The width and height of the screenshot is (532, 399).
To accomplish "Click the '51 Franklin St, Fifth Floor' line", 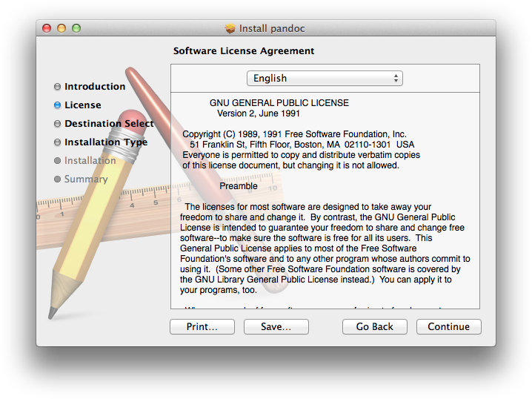I will coord(302,145).
